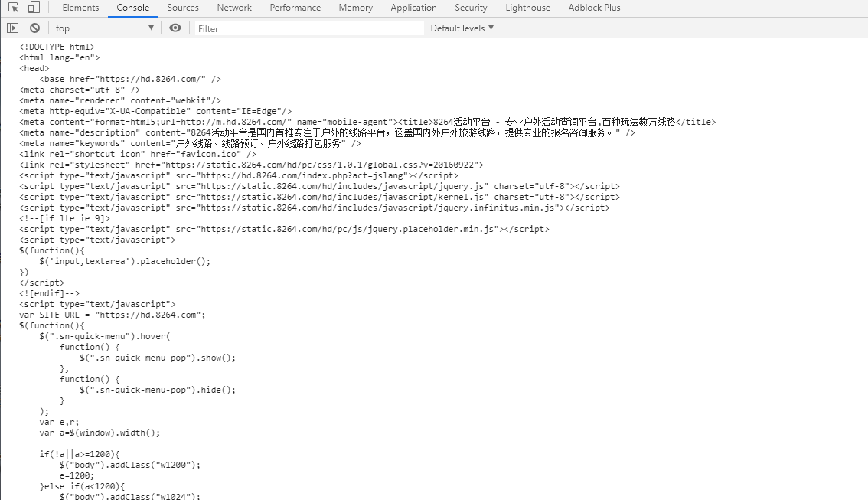Click the jquery.infinitus.min.js script line

(x=315, y=208)
